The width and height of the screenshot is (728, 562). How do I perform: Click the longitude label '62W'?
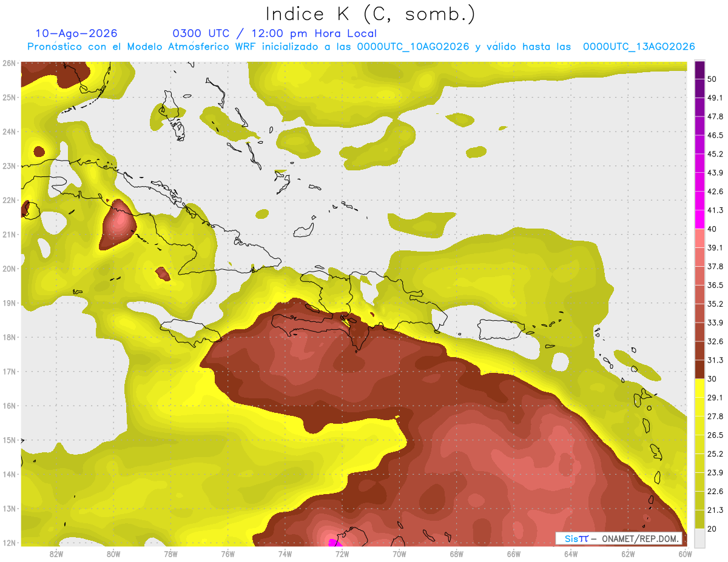click(628, 554)
